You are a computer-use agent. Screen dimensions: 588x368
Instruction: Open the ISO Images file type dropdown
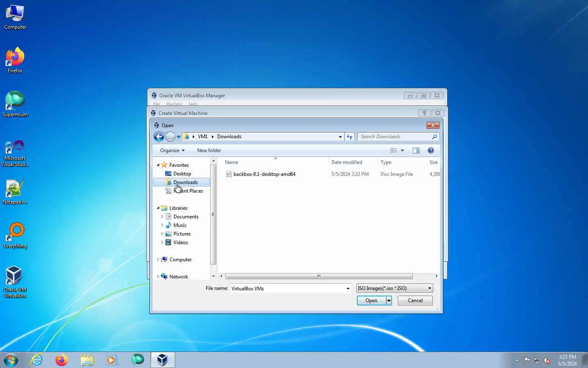394,288
